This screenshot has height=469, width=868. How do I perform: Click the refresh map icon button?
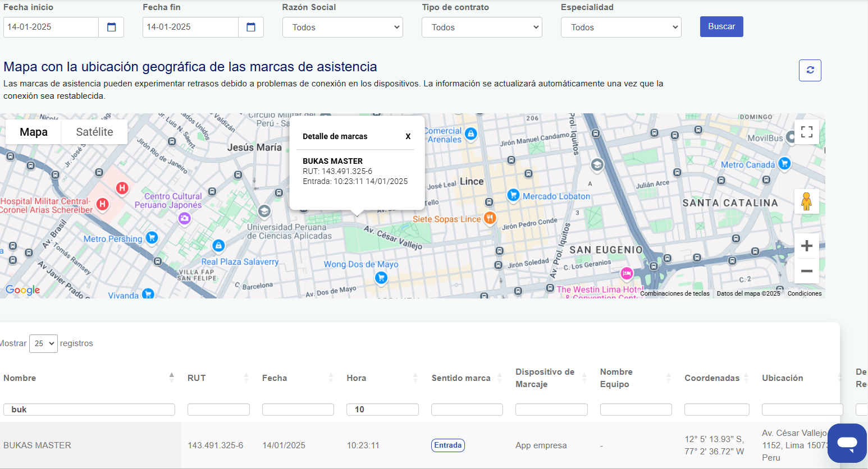tap(810, 70)
